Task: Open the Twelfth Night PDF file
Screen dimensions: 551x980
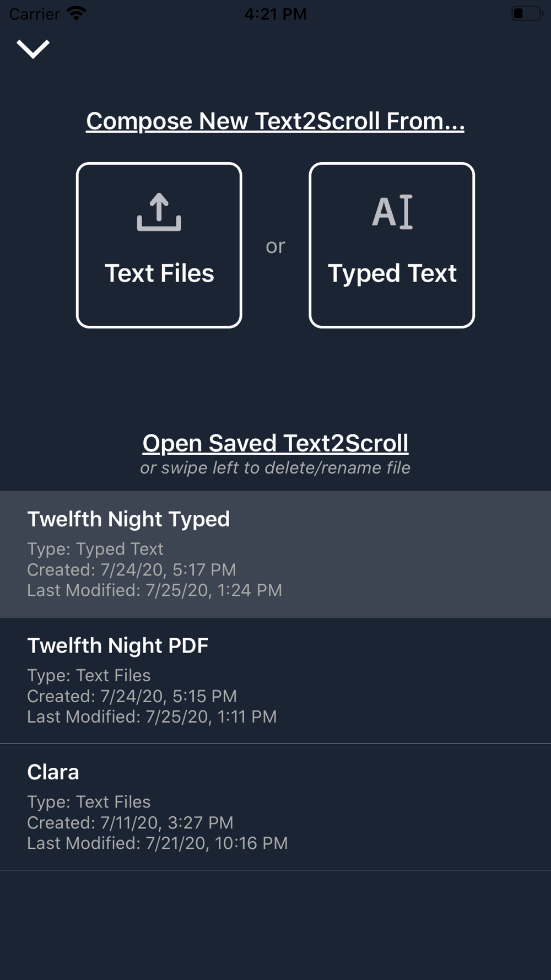Action: click(x=275, y=681)
